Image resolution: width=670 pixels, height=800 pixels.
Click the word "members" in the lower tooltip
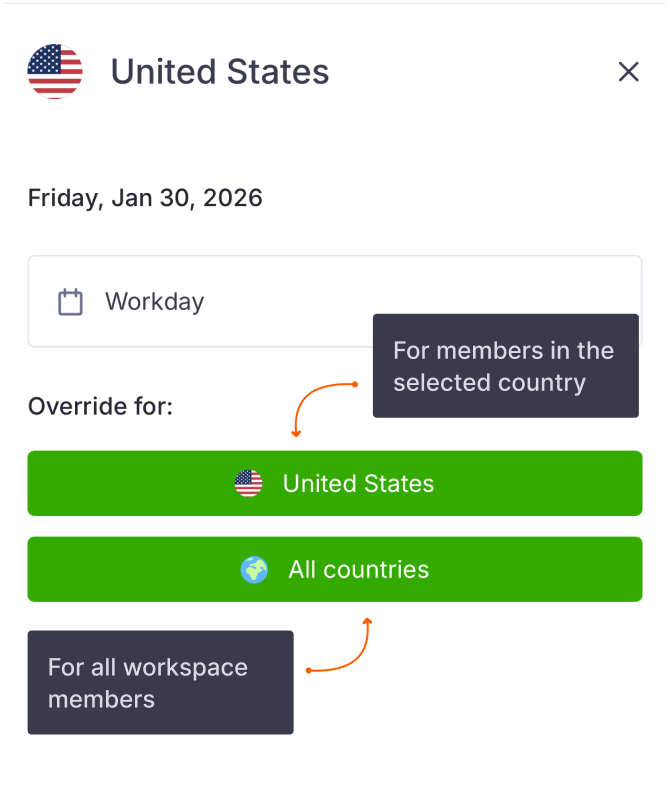click(x=101, y=699)
